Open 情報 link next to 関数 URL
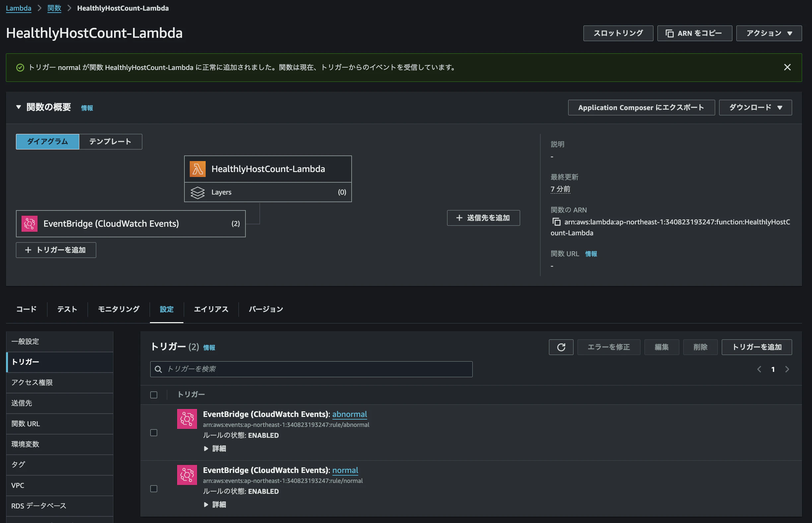The width and height of the screenshot is (812, 523). coord(591,254)
